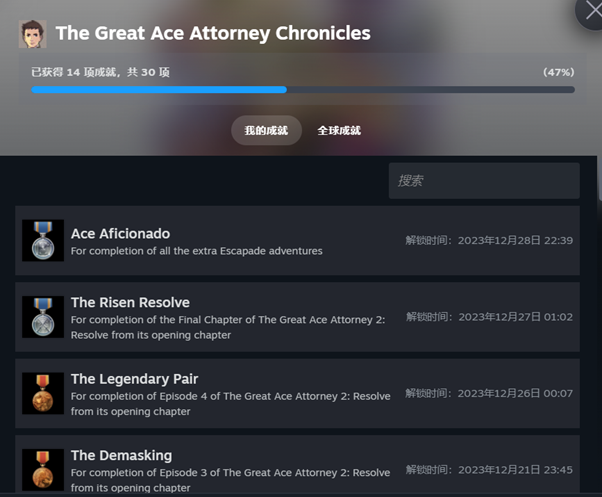The image size is (602, 497).
Task: Click The Risen Resolve silver medal icon
Action: coord(43,317)
